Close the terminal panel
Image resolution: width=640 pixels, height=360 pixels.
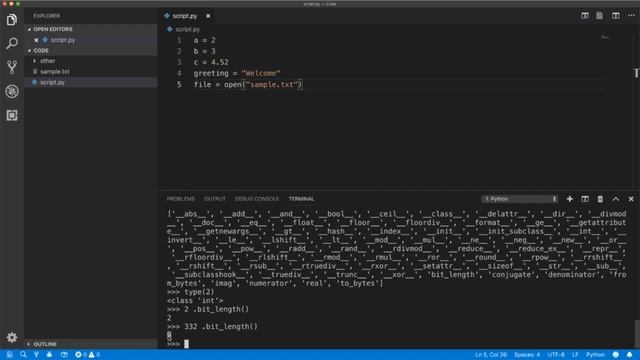631,199
